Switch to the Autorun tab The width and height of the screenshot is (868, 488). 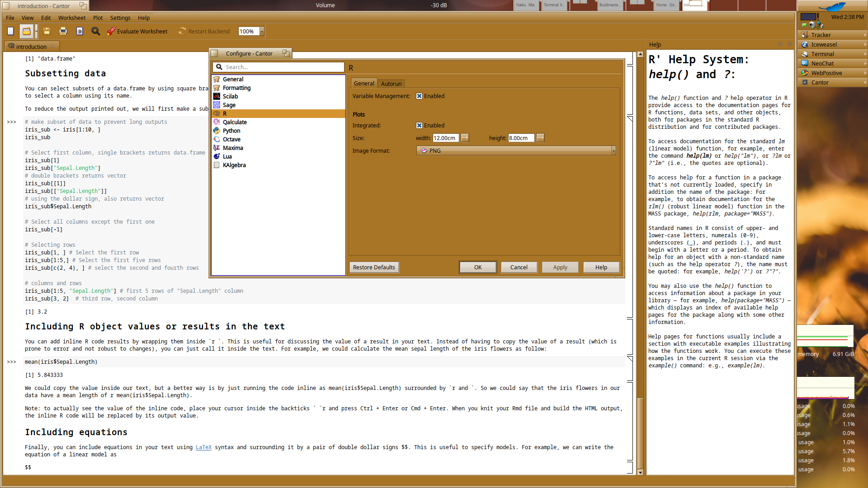coord(391,84)
